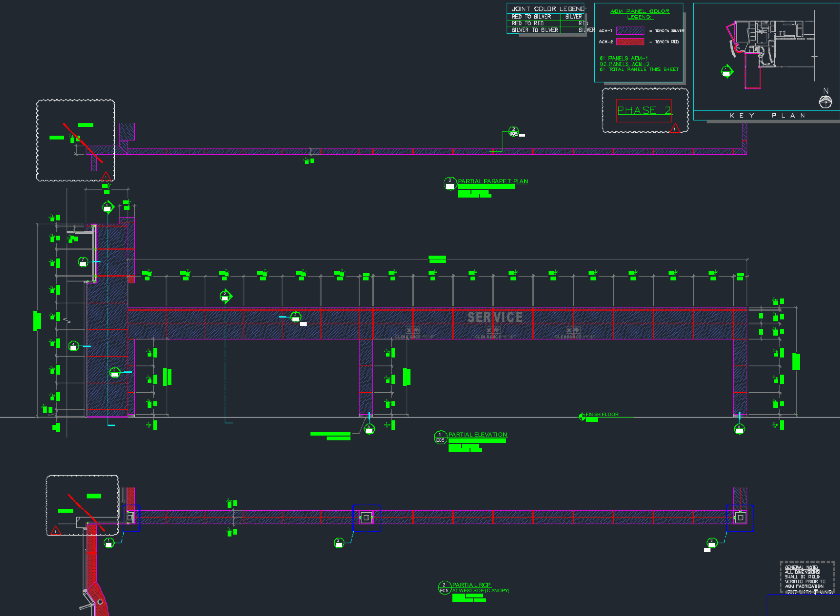Select the Partial RCP view number bubble
Image resolution: width=840 pixels, height=616 pixels.
coord(444,588)
